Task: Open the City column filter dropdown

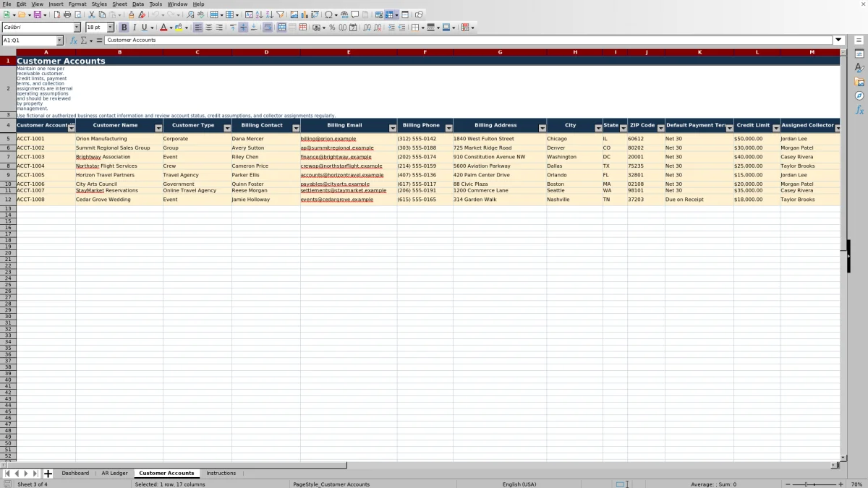Action: click(x=598, y=128)
